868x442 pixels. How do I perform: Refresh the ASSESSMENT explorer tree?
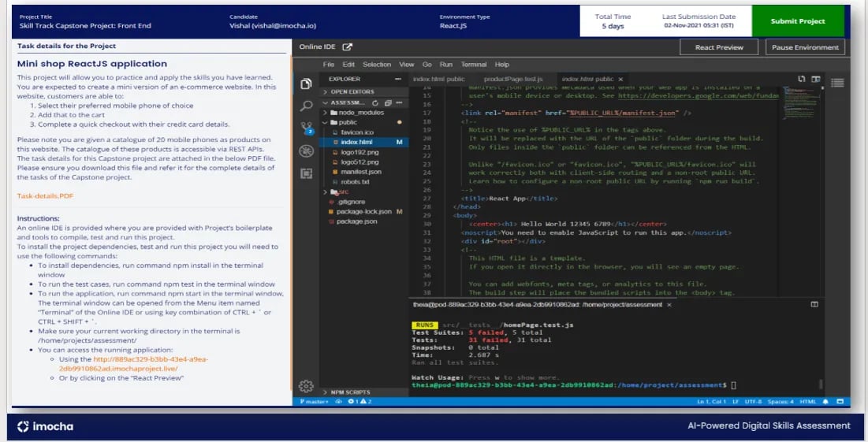(375, 103)
